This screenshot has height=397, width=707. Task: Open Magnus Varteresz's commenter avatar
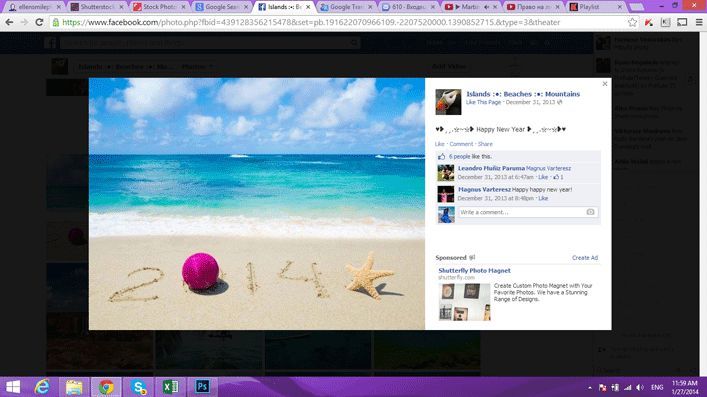tap(445, 194)
